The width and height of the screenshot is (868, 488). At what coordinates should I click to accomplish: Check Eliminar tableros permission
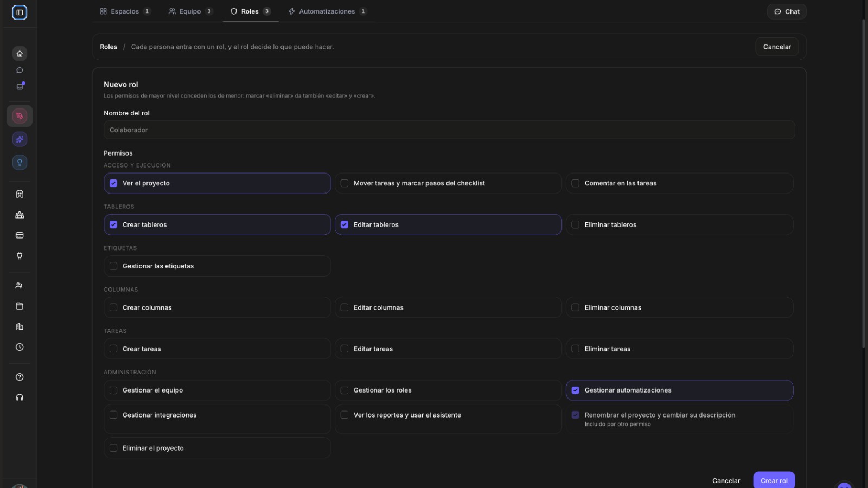pyautogui.click(x=679, y=224)
